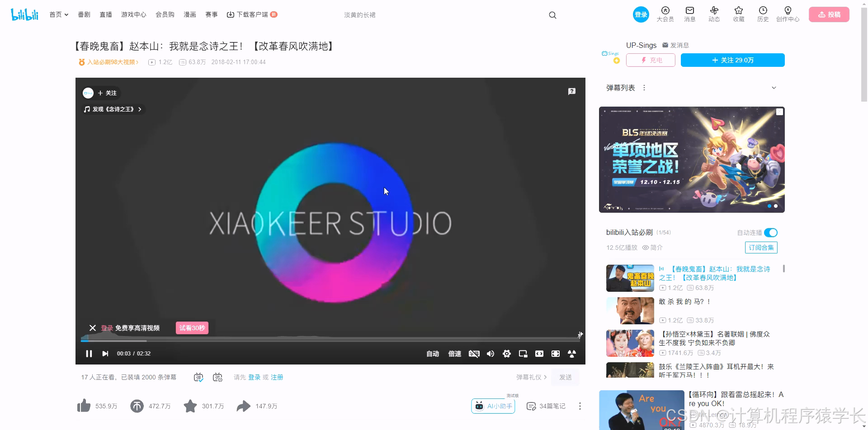Screen dimensions: 868x430
Task: Open the AI小助手 assistant
Action: pos(493,406)
